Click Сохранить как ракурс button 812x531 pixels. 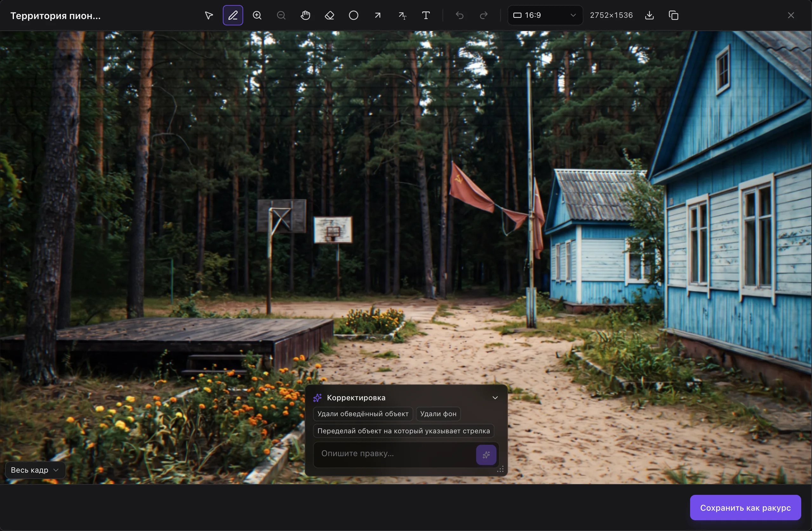click(x=745, y=508)
